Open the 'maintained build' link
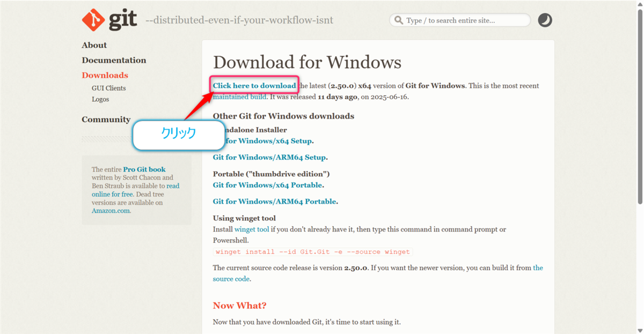The image size is (644, 334). coord(239,97)
